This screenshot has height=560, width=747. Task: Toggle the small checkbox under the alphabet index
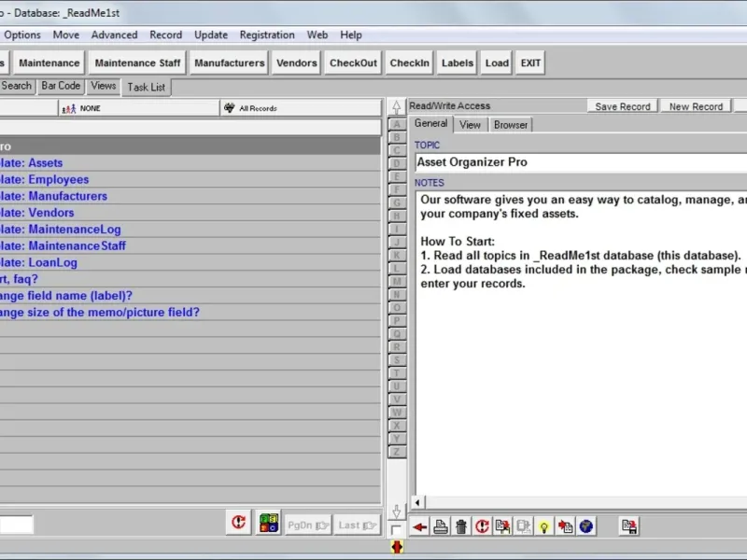point(395,530)
